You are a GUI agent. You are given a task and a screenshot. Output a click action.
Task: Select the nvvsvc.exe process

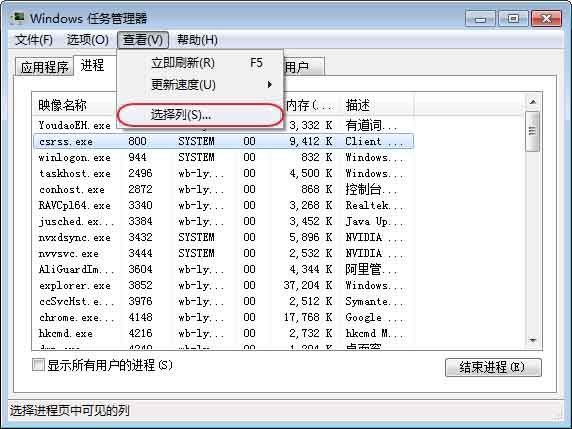[223, 253]
